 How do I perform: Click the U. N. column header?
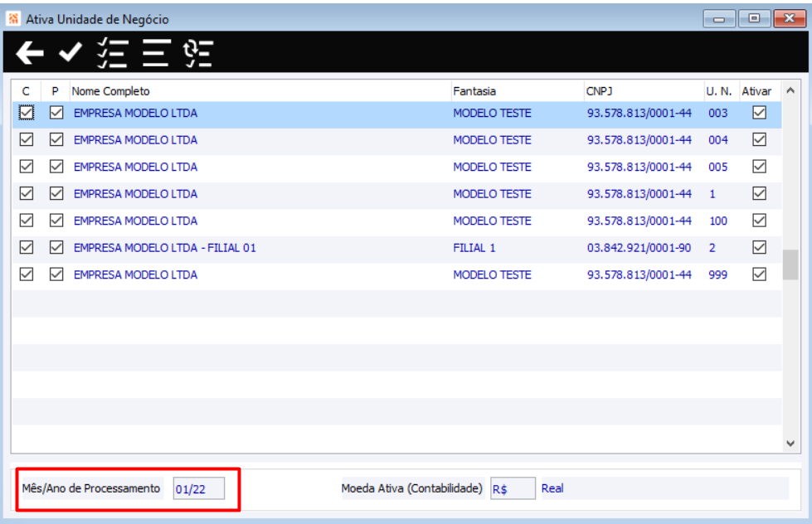pos(722,91)
